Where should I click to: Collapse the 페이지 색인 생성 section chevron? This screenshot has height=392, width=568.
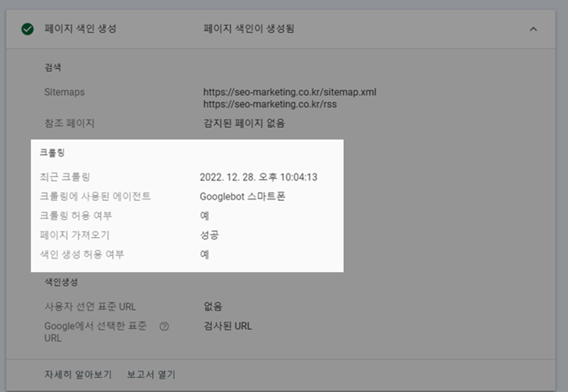[x=533, y=29]
